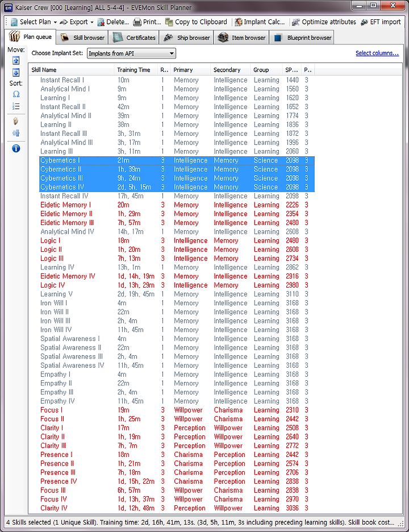Go to the Item browser tab

coord(241,38)
